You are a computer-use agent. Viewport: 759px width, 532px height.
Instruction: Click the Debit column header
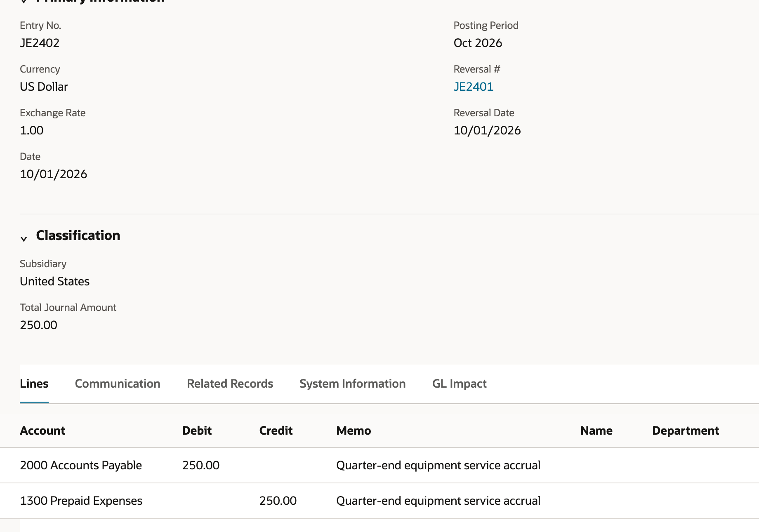[197, 431]
